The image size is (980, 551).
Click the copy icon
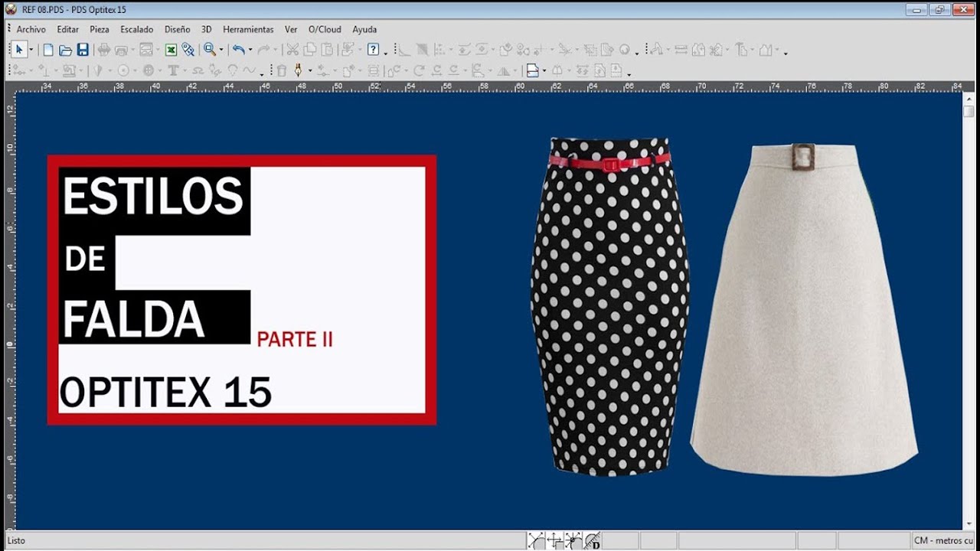(309, 50)
